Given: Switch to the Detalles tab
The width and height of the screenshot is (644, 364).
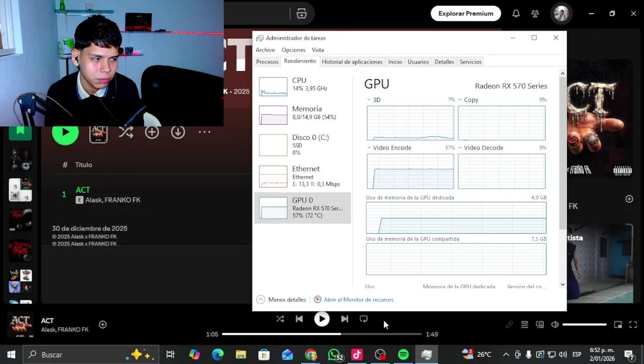Looking at the screenshot, I should 444,62.
